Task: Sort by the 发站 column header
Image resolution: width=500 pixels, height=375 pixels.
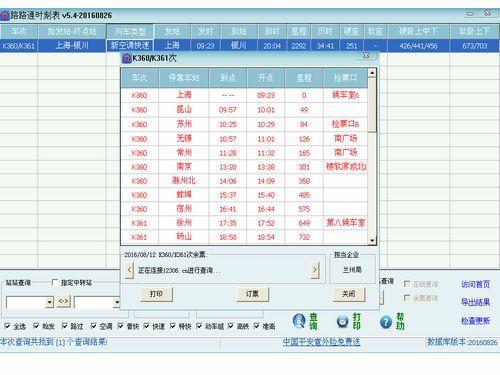Action: tap(172, 32)
